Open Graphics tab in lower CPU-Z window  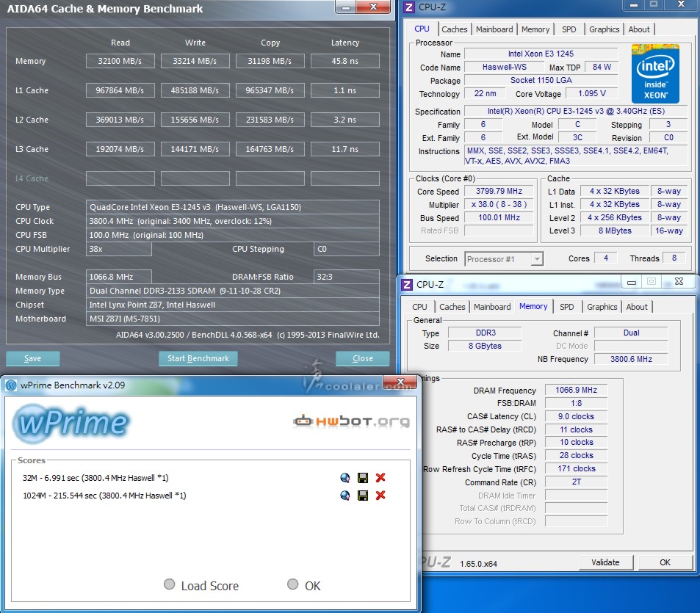point(602,307)
